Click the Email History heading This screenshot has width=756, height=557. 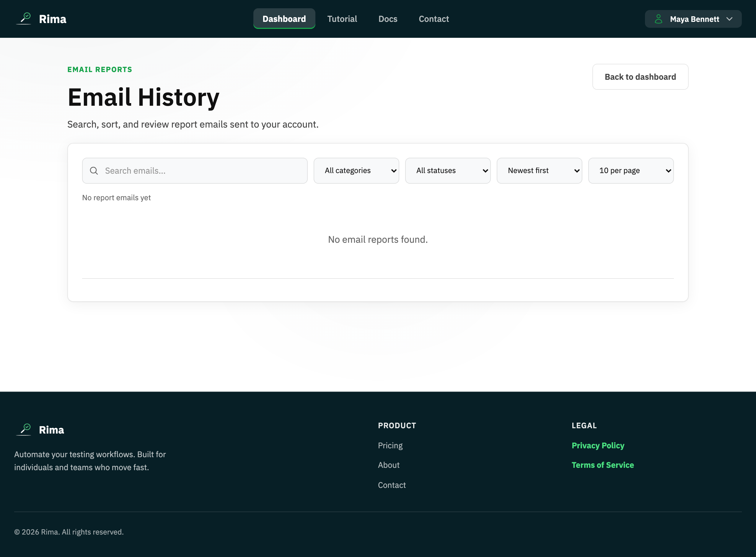143,97
